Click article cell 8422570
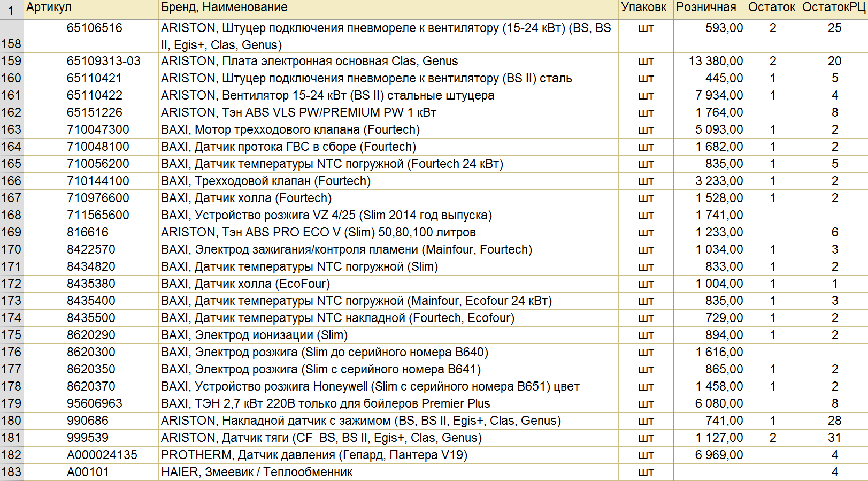 pos(91,249)
